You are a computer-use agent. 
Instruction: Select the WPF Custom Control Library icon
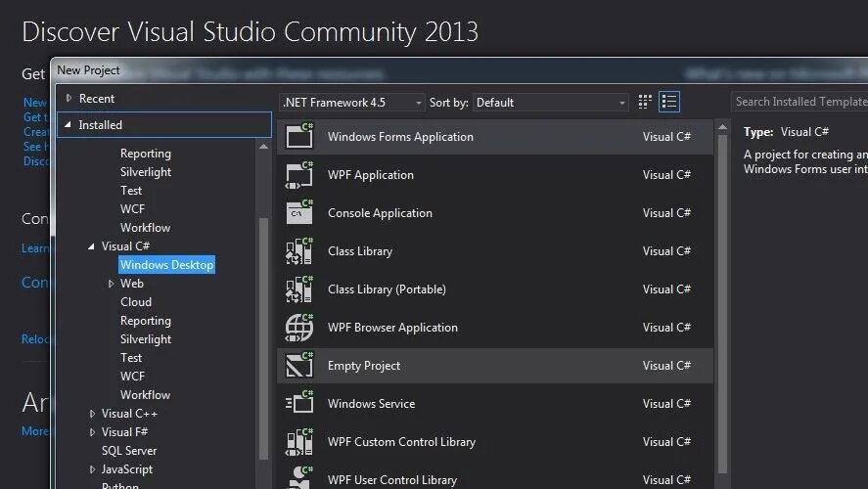(299, 441)
